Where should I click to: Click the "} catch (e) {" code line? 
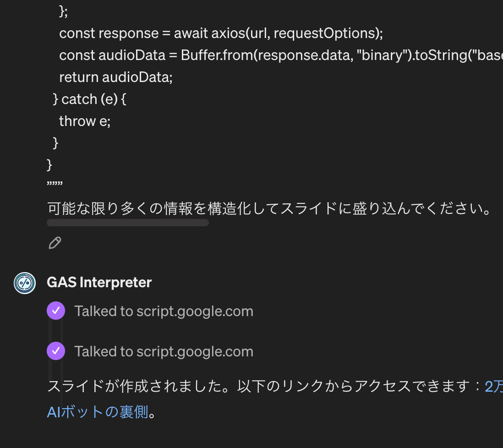pos(90,99)
